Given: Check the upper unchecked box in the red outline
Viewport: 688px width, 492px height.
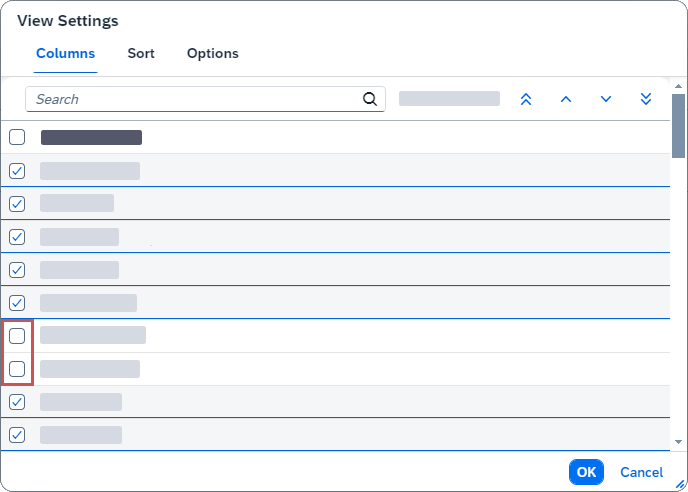Looking at the screenshot, I should point(17,336).
